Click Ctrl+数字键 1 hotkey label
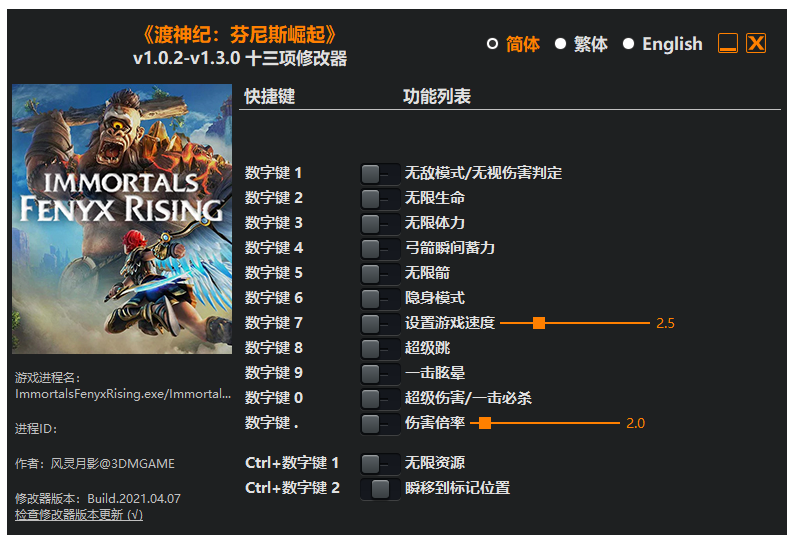 pyautogui.click(x=292, y=463)
